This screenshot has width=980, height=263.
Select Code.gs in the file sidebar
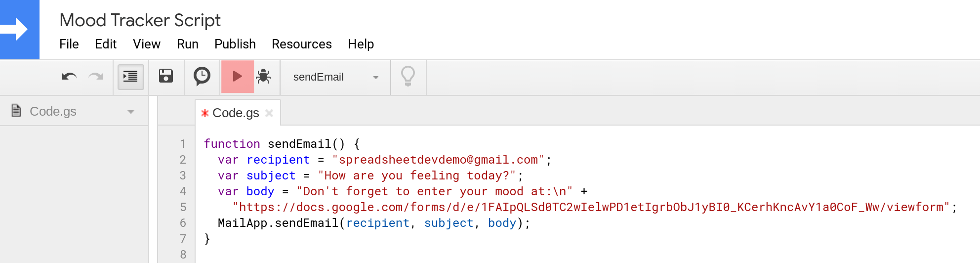pos(53,111)
